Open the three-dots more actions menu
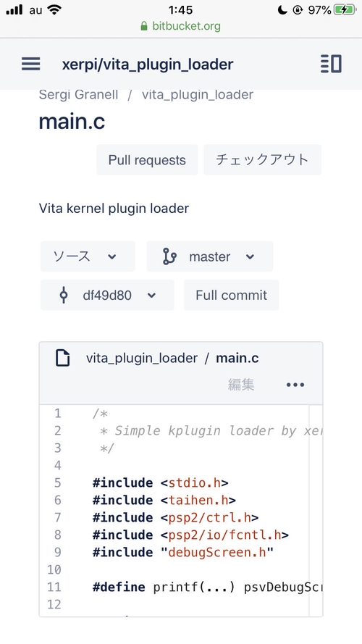Viewport: 362px width, 644px height. tap(295, 385)
